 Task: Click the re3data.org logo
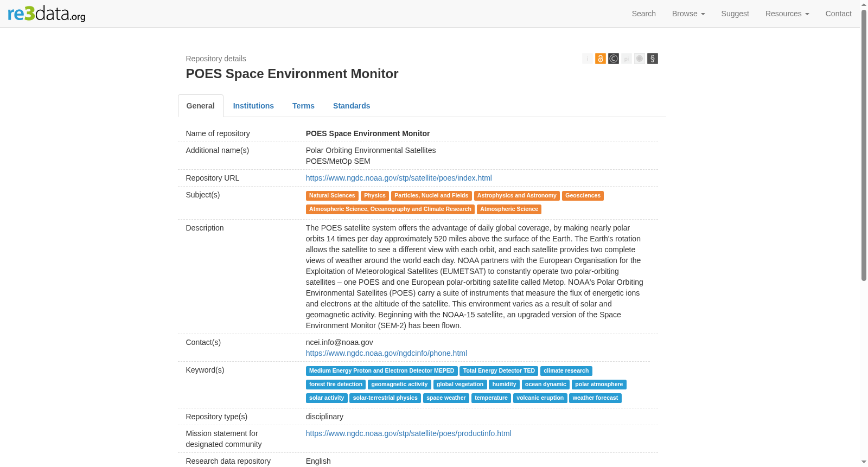(x=47, y=14)
